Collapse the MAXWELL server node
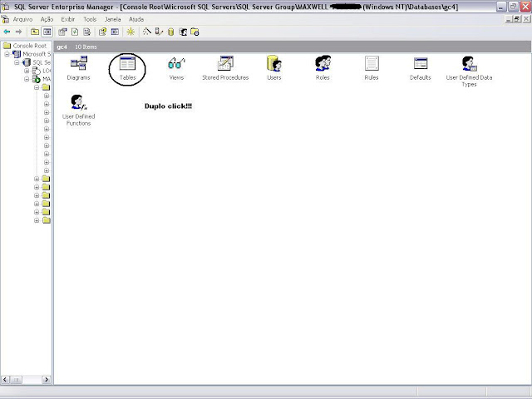532x399 pixels. 27,79
